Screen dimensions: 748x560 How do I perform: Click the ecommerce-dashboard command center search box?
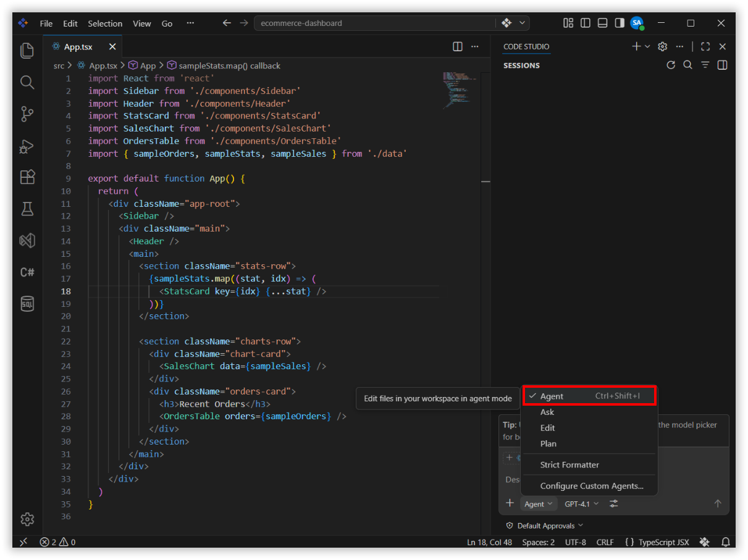[375, 23]
